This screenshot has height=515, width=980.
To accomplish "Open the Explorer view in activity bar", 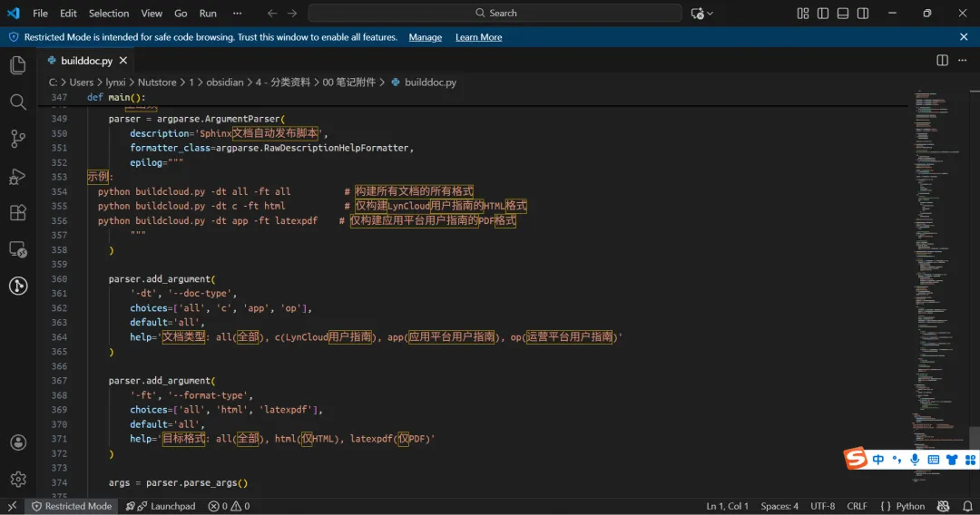I will pos(18,65).
